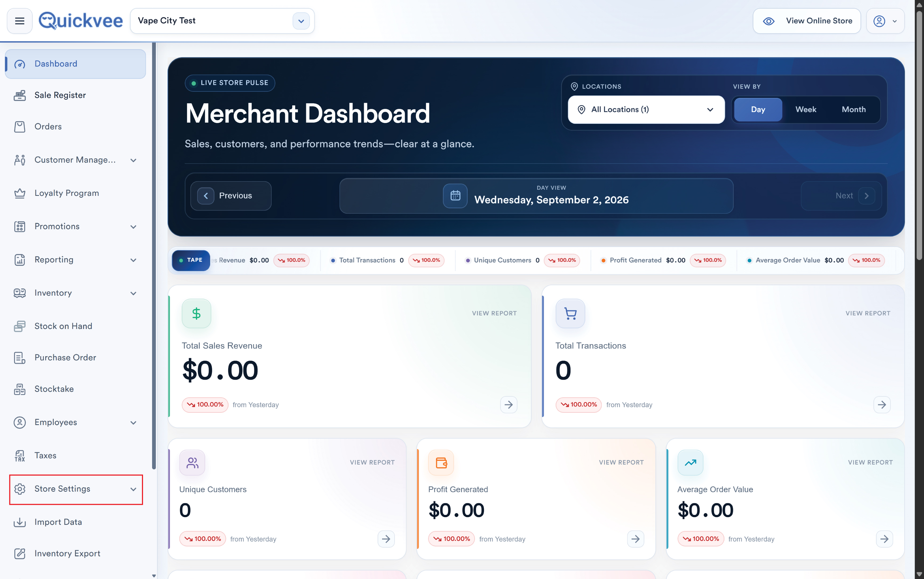Click the Orders bag icon
The height and width of the screenshot is (579, 924).
click(19, 127)
